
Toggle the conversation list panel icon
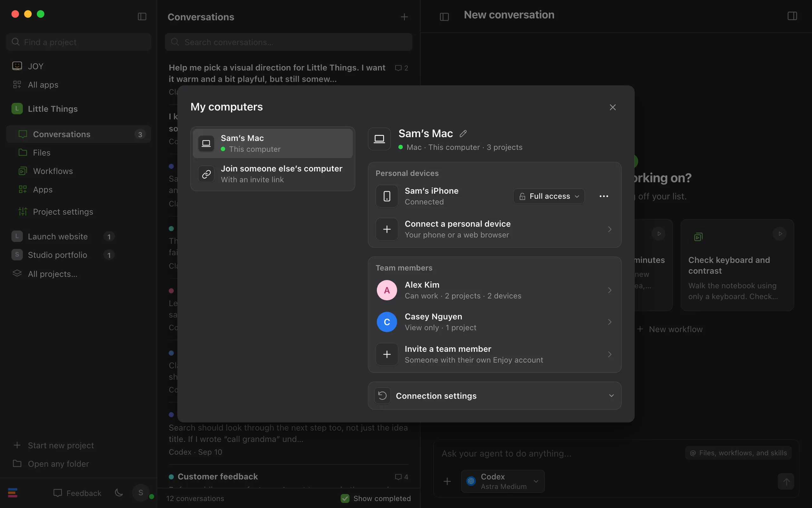444,17
